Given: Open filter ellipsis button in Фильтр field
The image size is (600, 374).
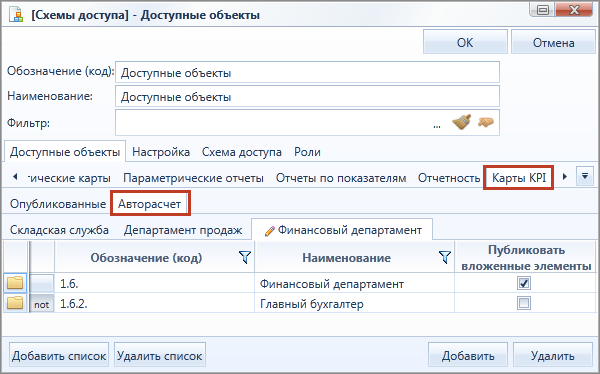Looking at the screenshot, I should click(437, 126).
